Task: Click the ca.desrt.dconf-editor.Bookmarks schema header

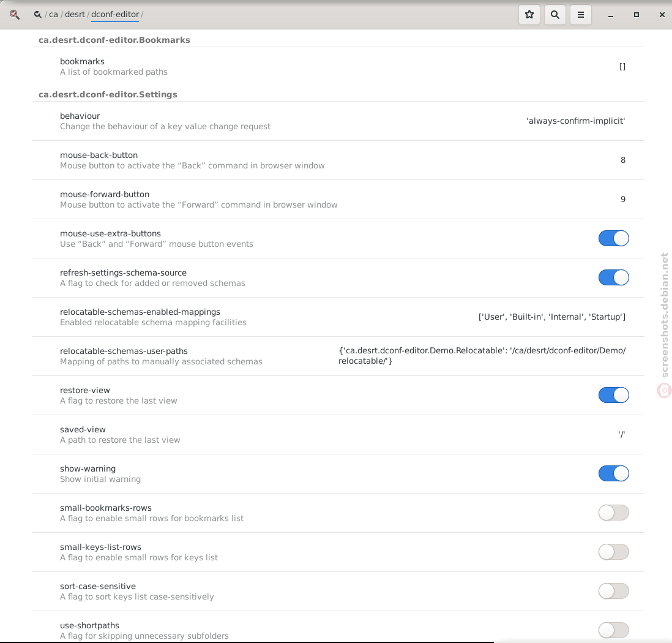Action: tap(114, 40)
